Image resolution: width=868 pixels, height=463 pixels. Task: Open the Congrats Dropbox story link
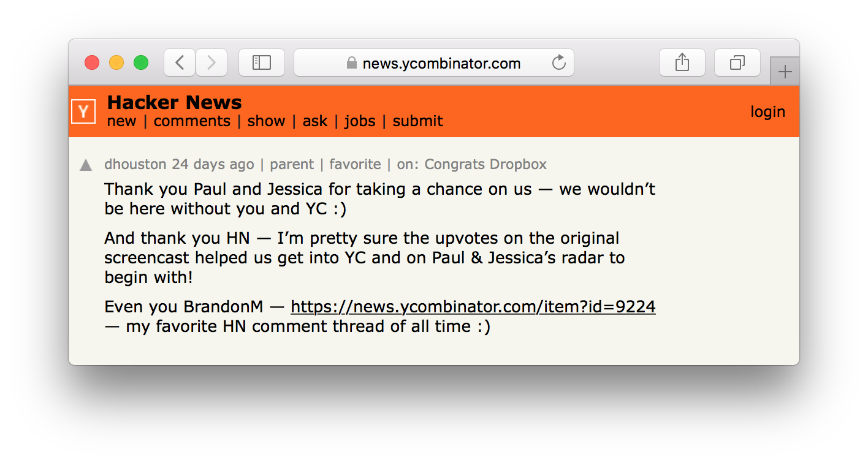point(485,164)
